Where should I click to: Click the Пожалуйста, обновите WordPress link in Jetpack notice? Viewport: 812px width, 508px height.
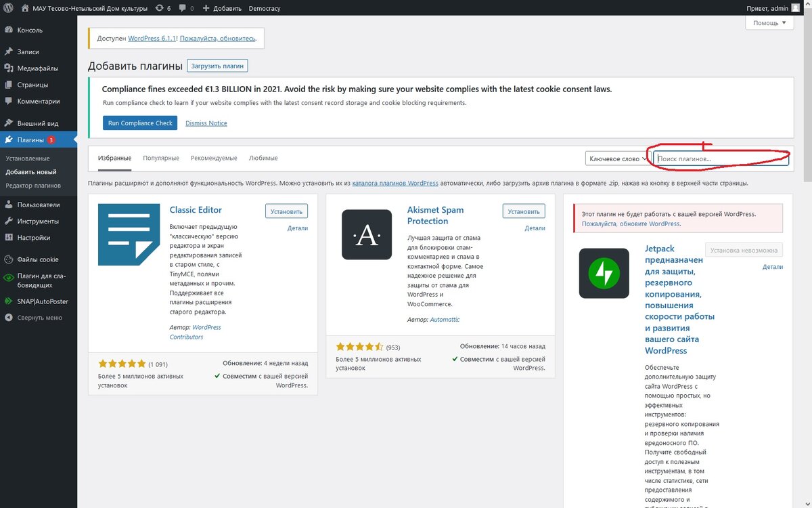pos(631,224)
